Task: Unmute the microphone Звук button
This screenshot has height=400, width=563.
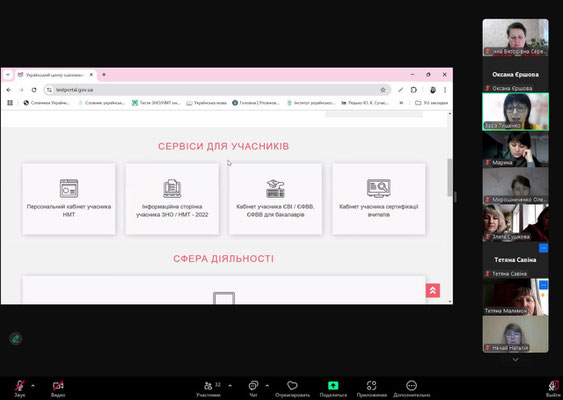Action: (20, 389)
